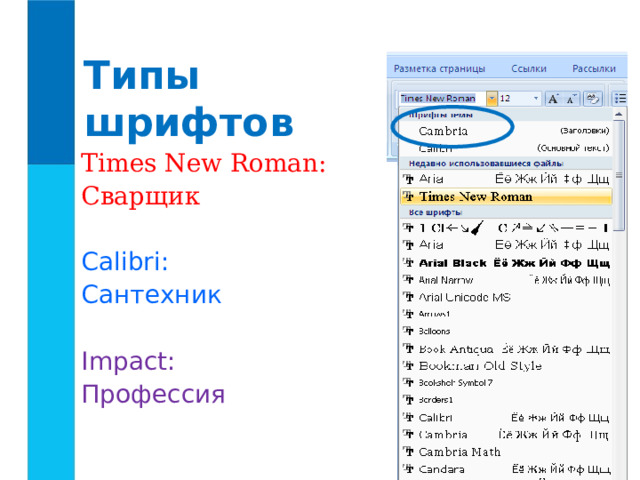Choose Arial in recently used fonts
The width and height of the screenshot is (640, 480).
[x=506, y=179]
